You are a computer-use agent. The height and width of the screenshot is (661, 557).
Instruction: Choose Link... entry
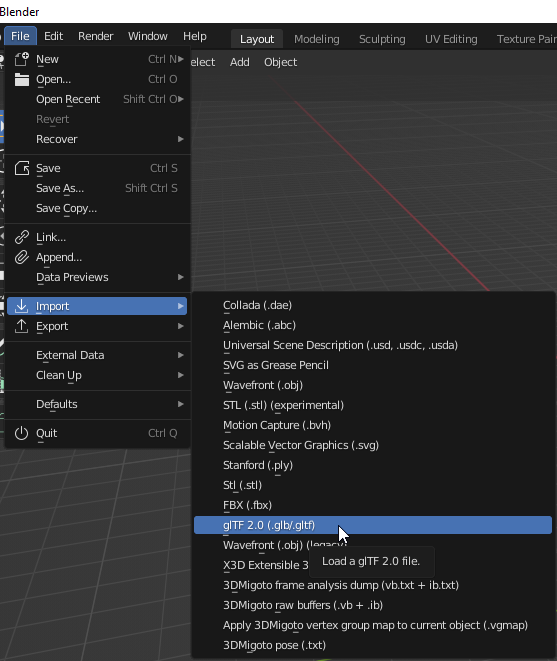(x=97, y=237)
